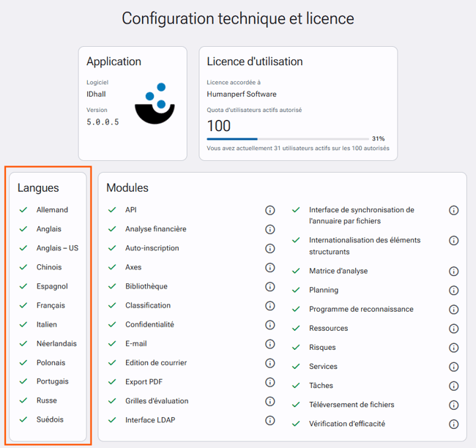476x448 pixels.
Task: View info for Téléversement de fichiers
Action: tap(453, 405)
